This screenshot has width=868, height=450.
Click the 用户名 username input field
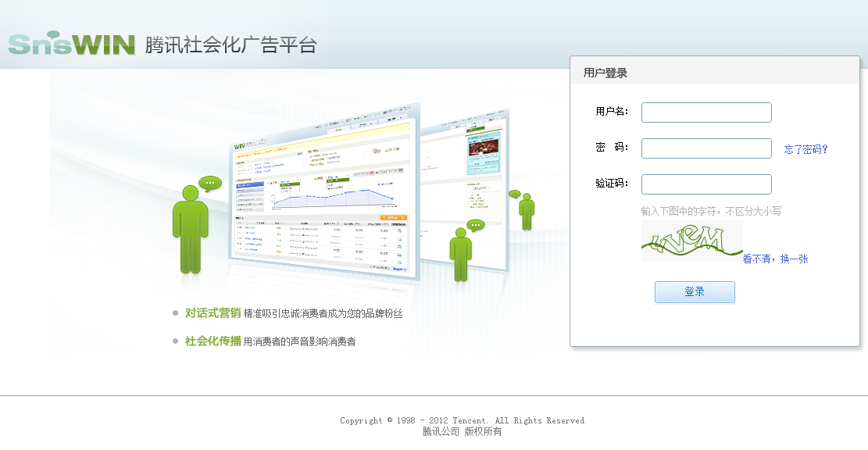point(705,112)
